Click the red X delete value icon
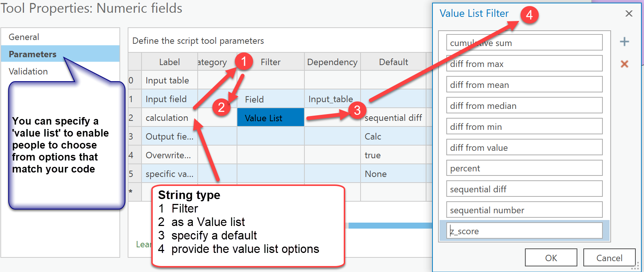The height and width of the screenshot is (272, 644). [x=624, y=64]
